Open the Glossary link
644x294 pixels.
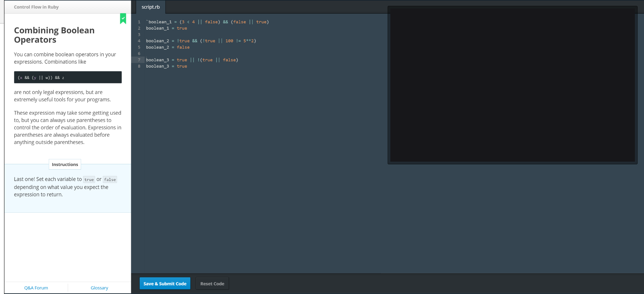click(x=99, y=288)
